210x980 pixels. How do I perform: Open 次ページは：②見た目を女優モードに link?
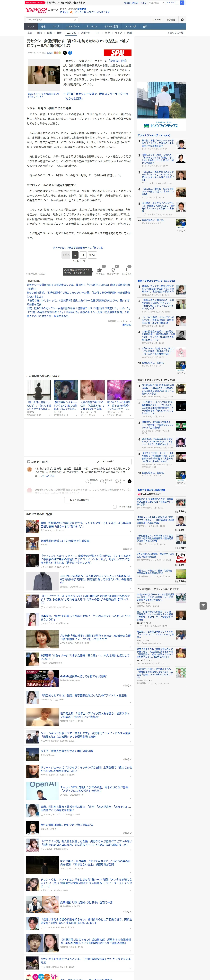pos(79,247)
